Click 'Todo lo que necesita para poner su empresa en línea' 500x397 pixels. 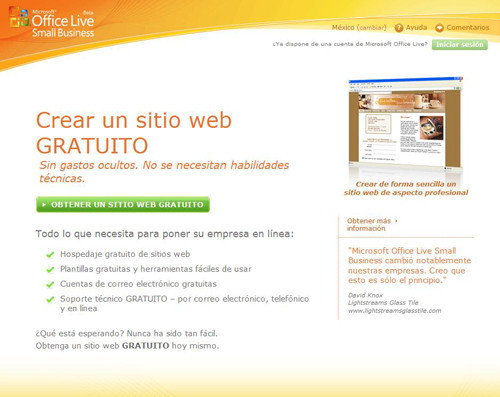pos(165,234)
